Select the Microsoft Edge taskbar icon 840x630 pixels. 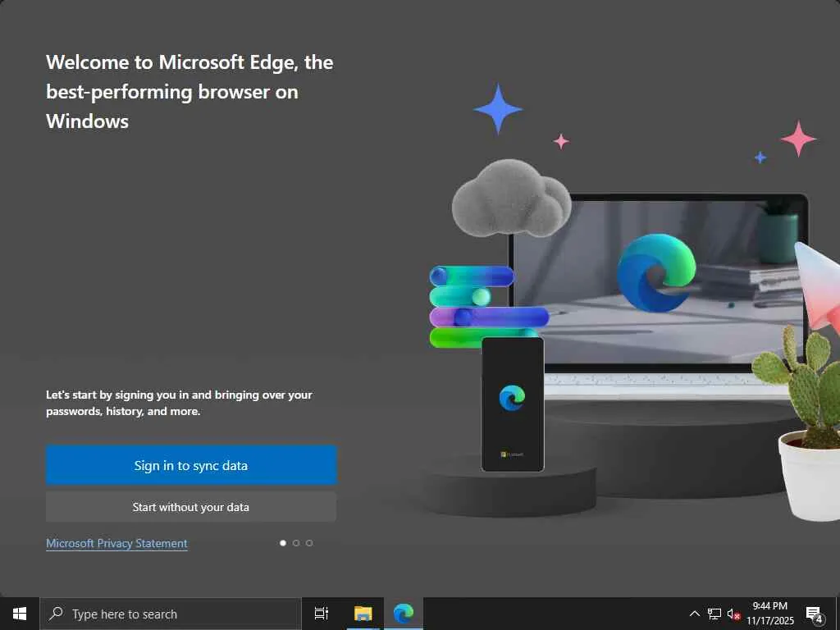[x=404, y=614]
